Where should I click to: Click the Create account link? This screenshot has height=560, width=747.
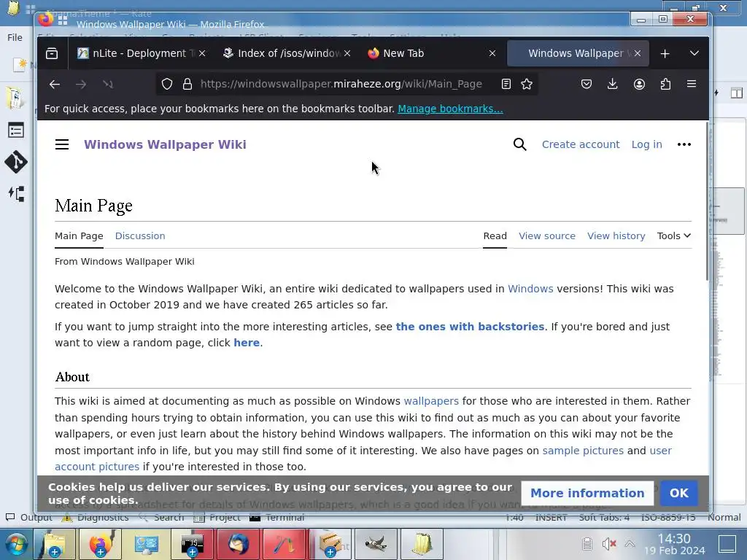580,144
